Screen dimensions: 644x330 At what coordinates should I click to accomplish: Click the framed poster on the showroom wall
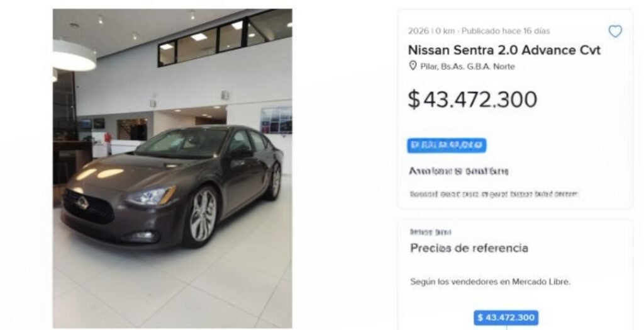click(x=276, y=120)
